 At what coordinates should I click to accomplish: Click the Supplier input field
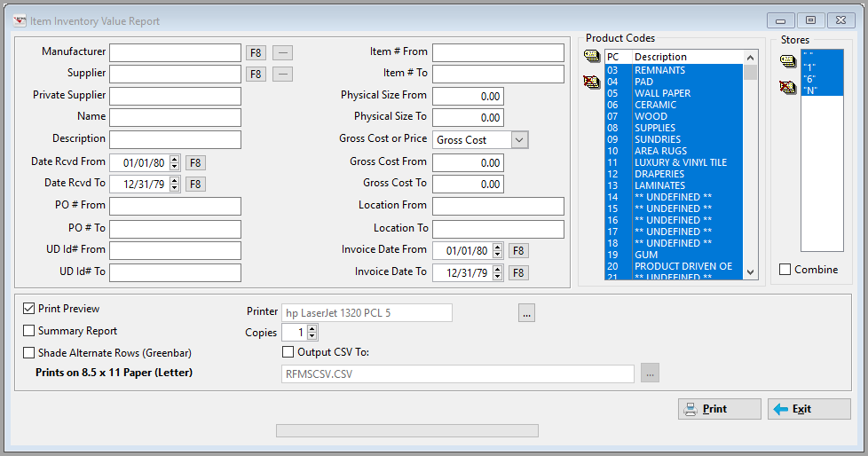click(175, 75)
